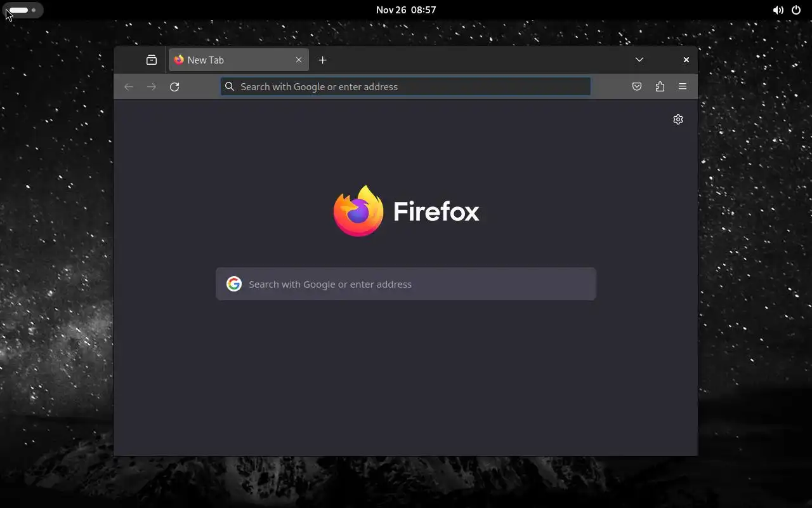The width and height of the screenshot is (812, 508).
Task: Click Google icon in page search box
Action: pos(234,284)
